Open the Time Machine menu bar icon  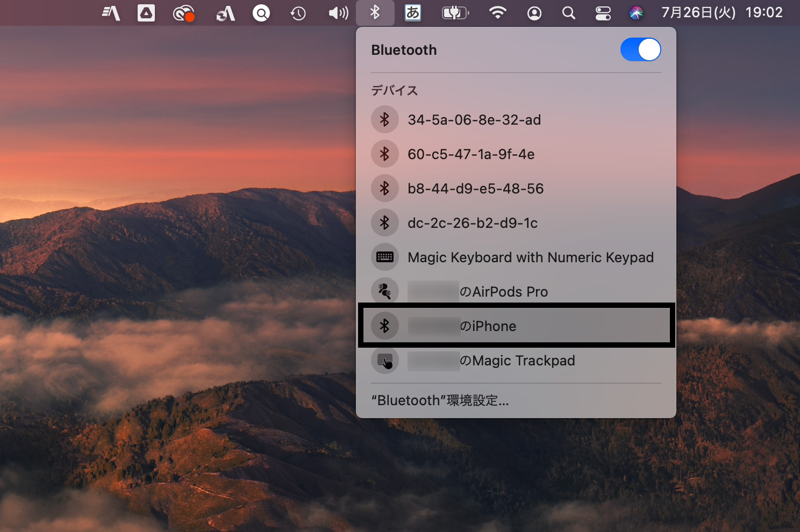tap(298, 13)
